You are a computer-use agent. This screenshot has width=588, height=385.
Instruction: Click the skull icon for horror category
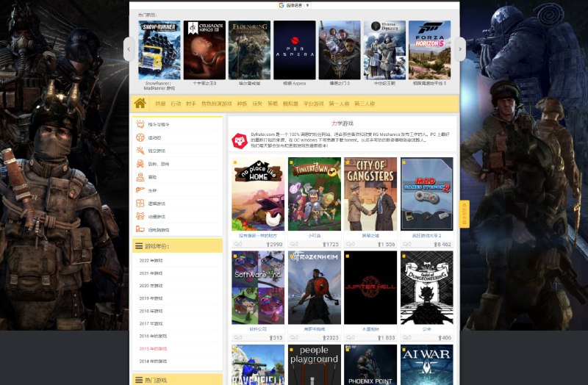pos(140,163)
